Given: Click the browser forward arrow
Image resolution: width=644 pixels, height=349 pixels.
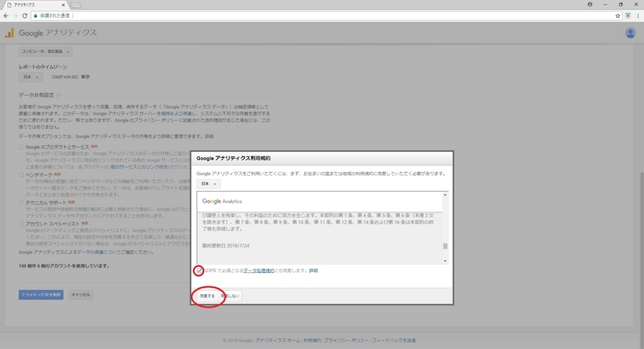Looking at the screenshot, I should [15, 16].
